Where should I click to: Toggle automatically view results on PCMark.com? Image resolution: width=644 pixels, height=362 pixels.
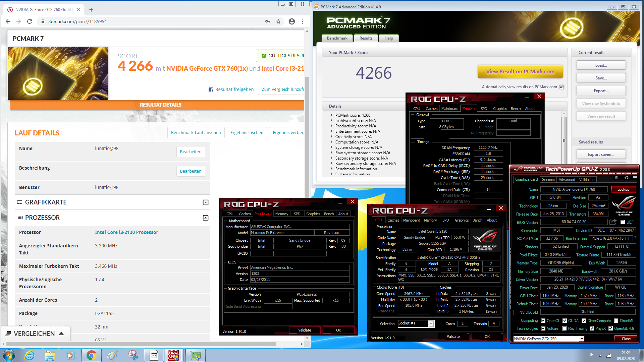(x=561, y=87)
